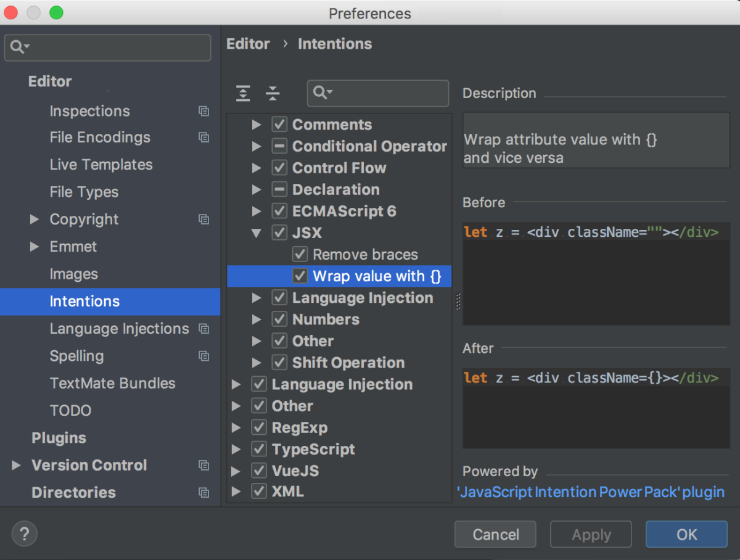Uncheck the VueJS checkbox
The height and width of the screenshot is (560, 740).
pos(259,471)
